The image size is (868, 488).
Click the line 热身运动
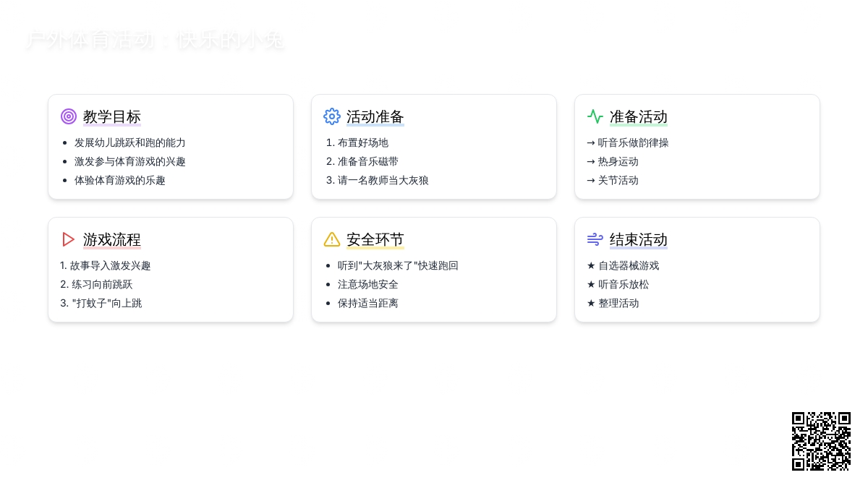(613, 162)
